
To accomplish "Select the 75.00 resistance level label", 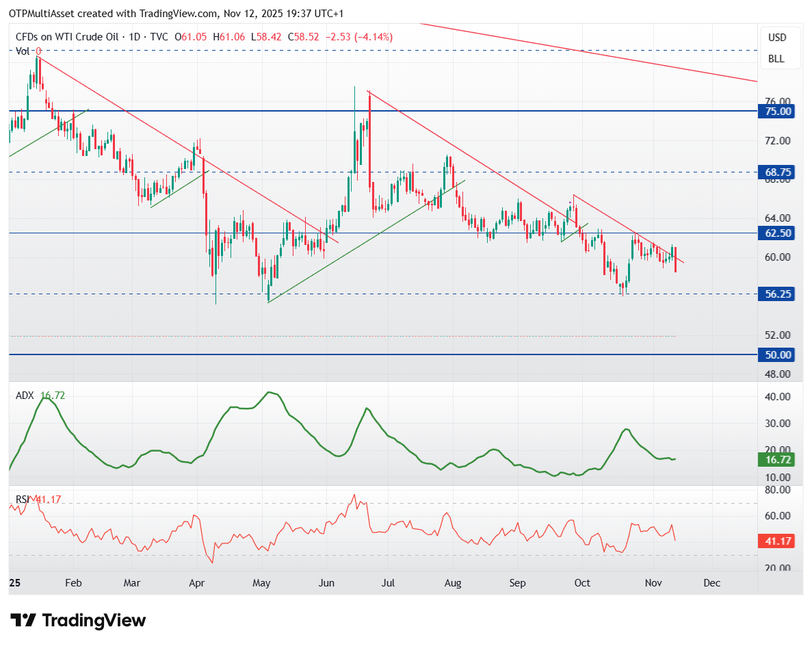I will click(778, 112).
